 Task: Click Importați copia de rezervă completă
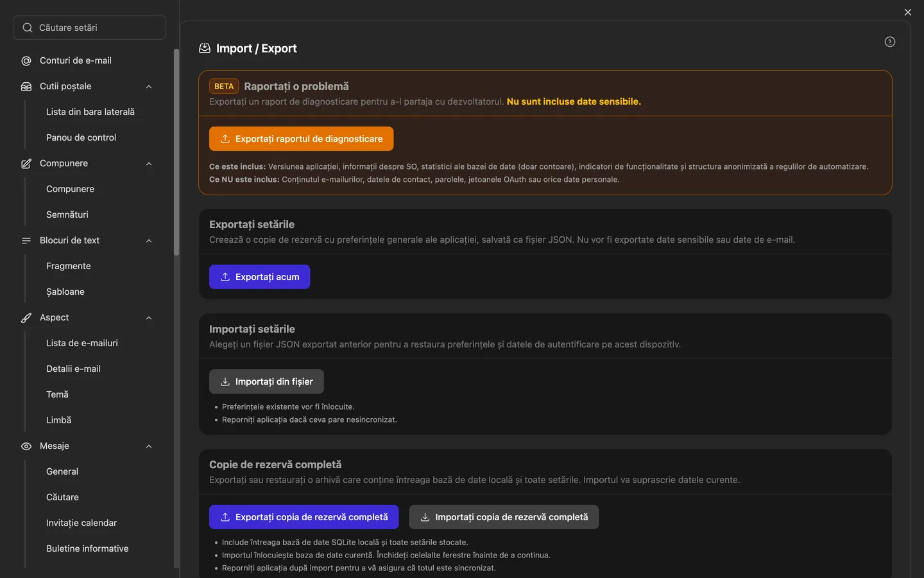(504, 517)
